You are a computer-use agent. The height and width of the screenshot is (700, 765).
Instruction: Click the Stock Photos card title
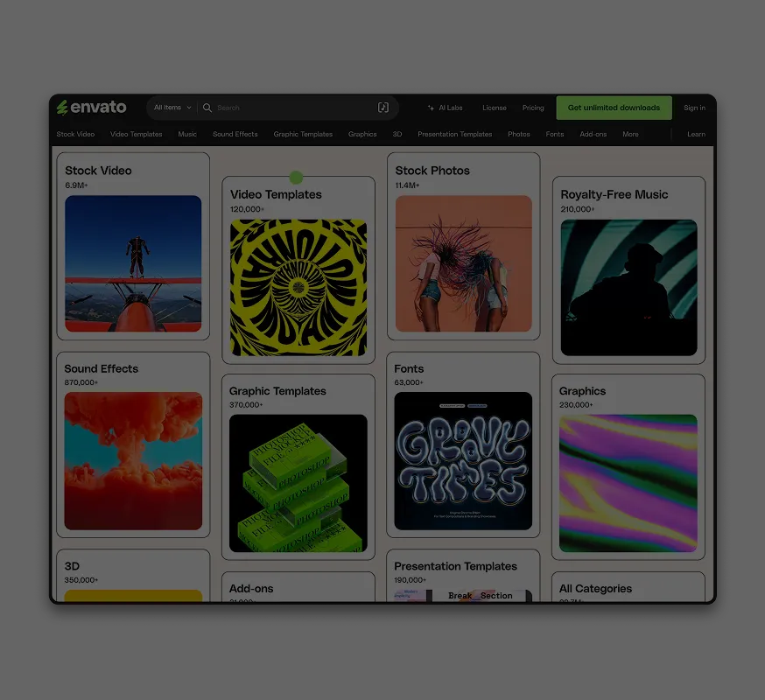pos(432,171)
